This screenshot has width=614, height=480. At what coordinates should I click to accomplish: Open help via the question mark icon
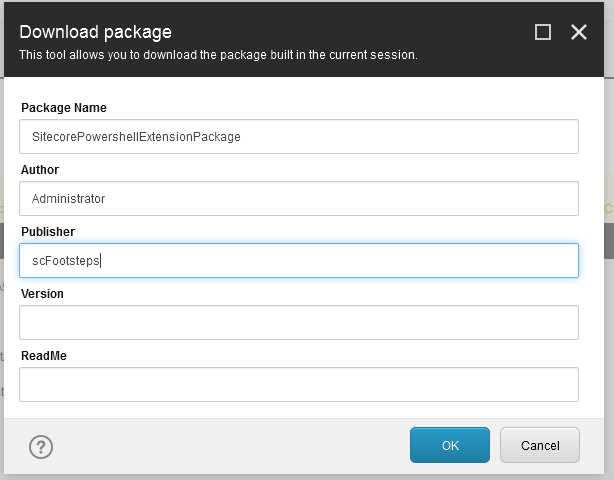pyautogui.click(x=41, y=446)
